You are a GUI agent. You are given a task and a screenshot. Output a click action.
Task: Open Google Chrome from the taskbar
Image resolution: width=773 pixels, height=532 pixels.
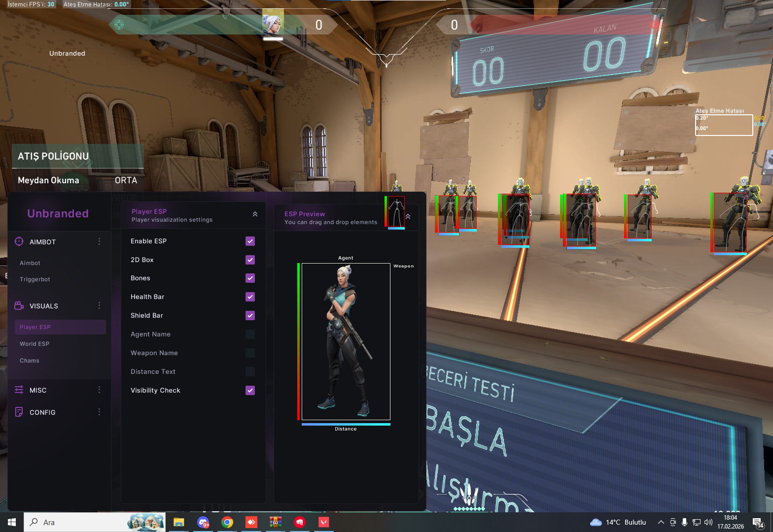(227, 522)
